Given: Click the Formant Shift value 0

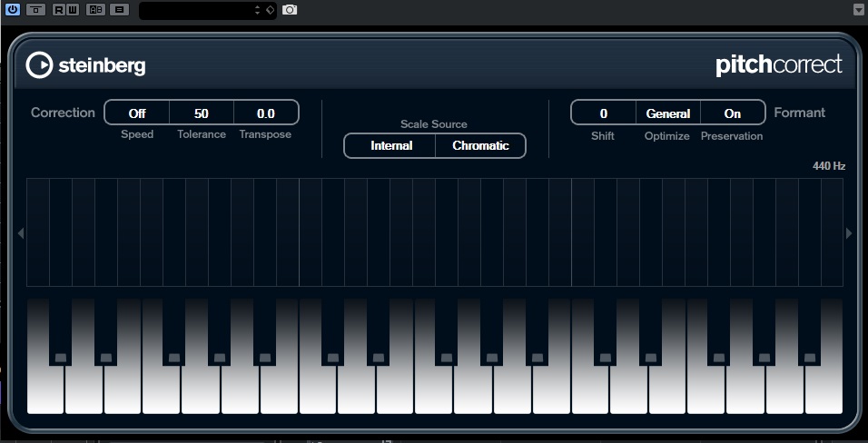Looking at the screenshot, I should pos(604,113).
